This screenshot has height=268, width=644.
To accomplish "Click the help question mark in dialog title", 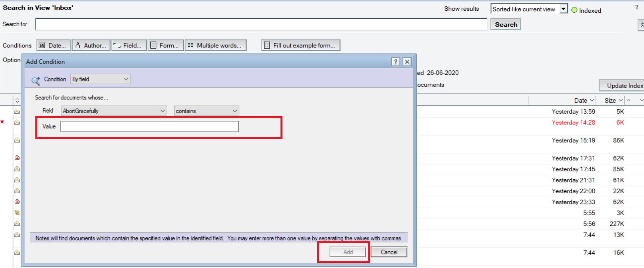I will [395, 62].
